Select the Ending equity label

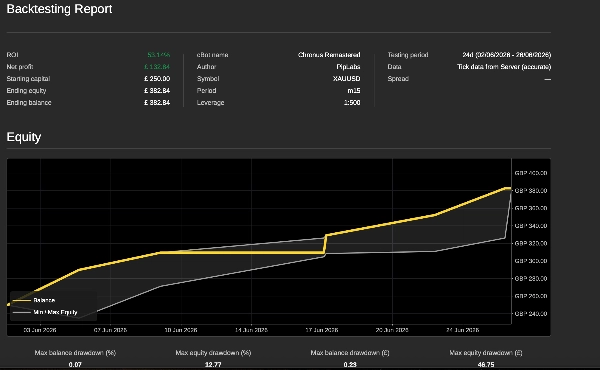[26, 91]
